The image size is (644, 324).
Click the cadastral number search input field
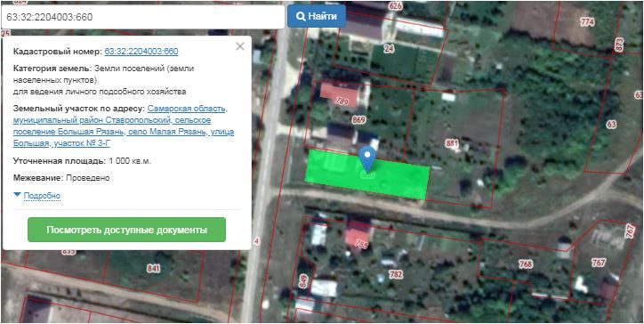click(142, 17)
